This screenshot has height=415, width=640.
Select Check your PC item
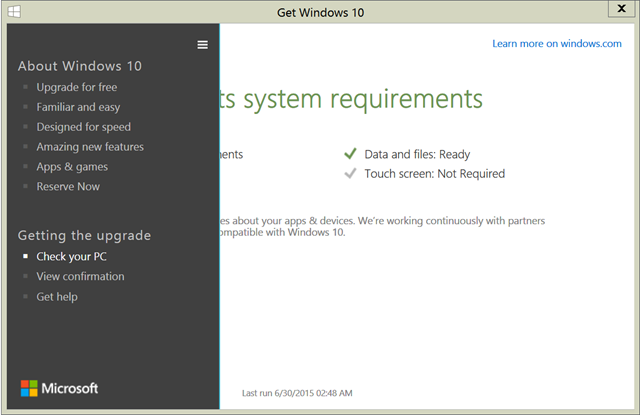click(x=71, y=257)
